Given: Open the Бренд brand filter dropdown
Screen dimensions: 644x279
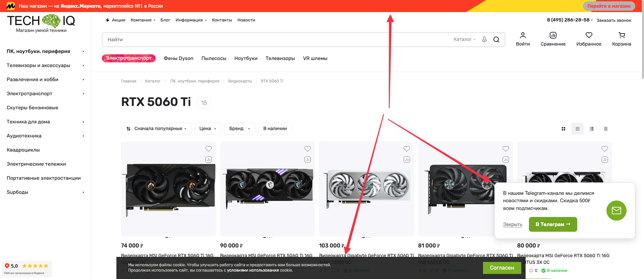Looking at the screenshot, I should (x=239, y=129).
